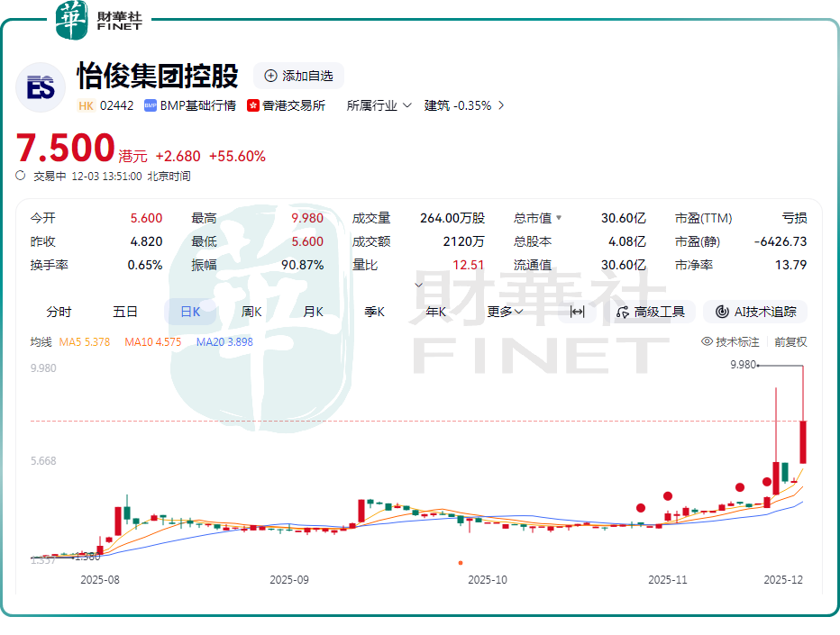Expand the 所属行业 dropdown
This screenshot has width=840, height=635.
click(x=379, y=105)
